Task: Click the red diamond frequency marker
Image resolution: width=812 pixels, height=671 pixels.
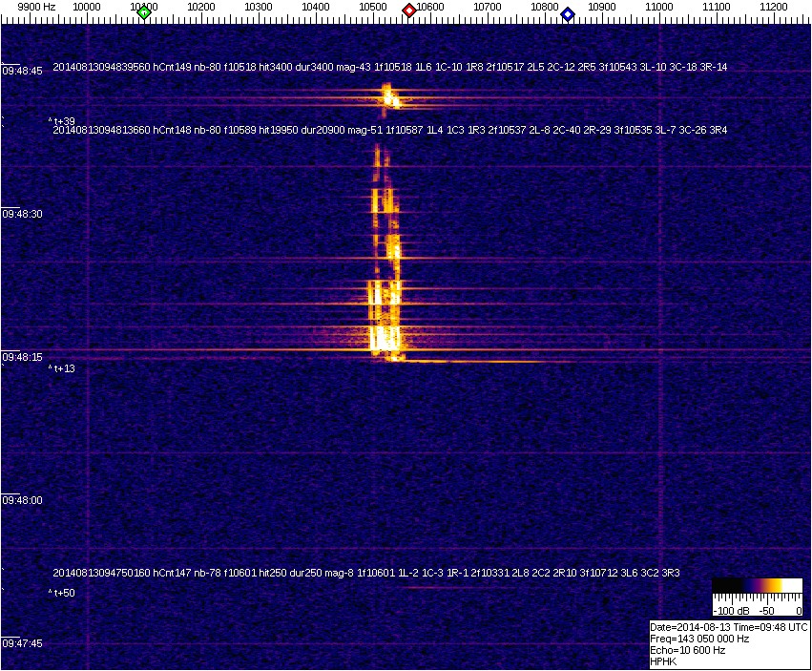Action: click(409, 10)
